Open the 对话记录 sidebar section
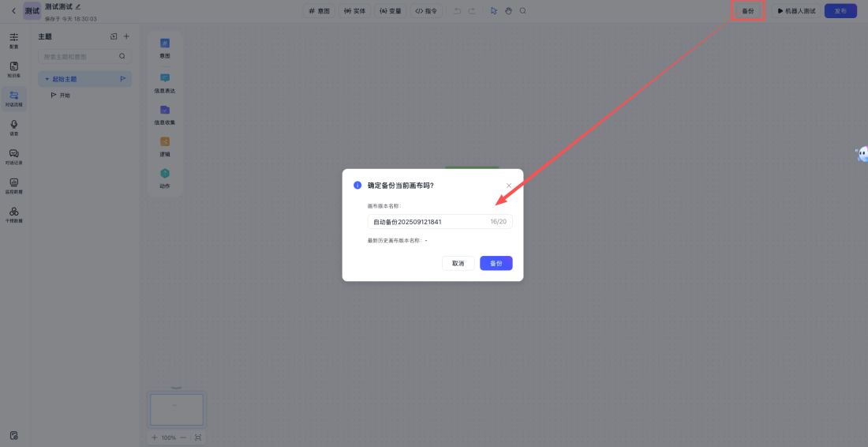Image resolution: width=868 pixels, height=447 pixels. tap(14, 156)
